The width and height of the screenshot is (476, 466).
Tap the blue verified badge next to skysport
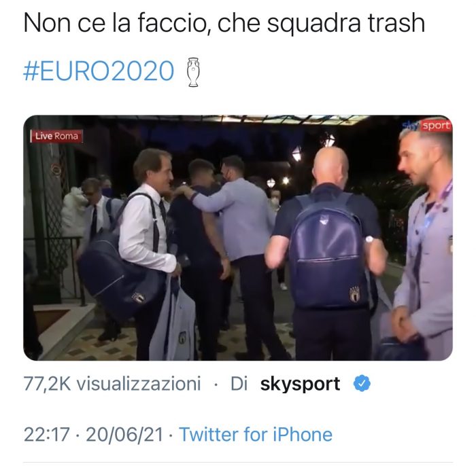(362, 383)
